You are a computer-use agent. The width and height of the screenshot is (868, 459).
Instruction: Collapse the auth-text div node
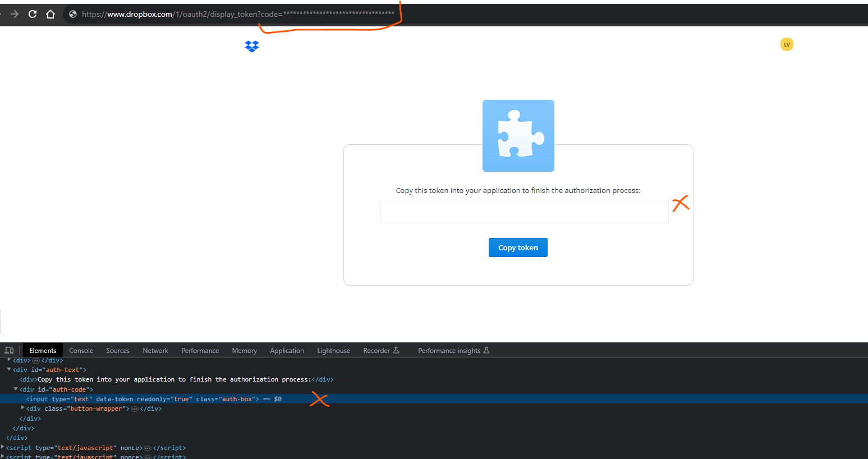pos(9,370)
